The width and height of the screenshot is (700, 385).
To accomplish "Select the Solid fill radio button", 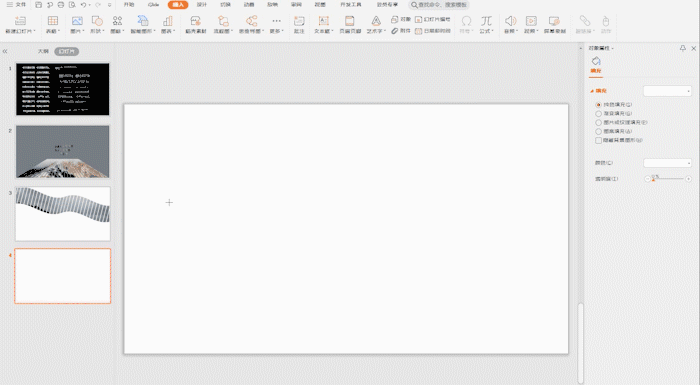I will 598,105.
